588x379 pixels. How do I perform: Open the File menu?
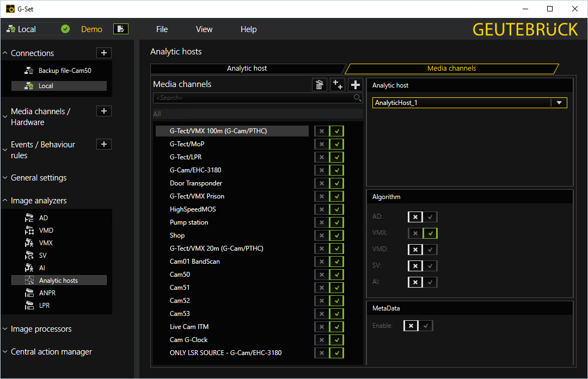[162, 29]
